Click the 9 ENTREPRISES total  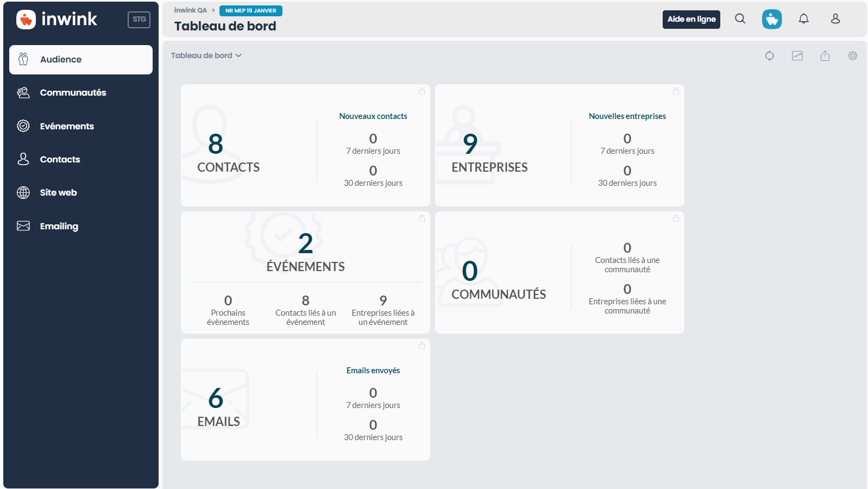489,153
